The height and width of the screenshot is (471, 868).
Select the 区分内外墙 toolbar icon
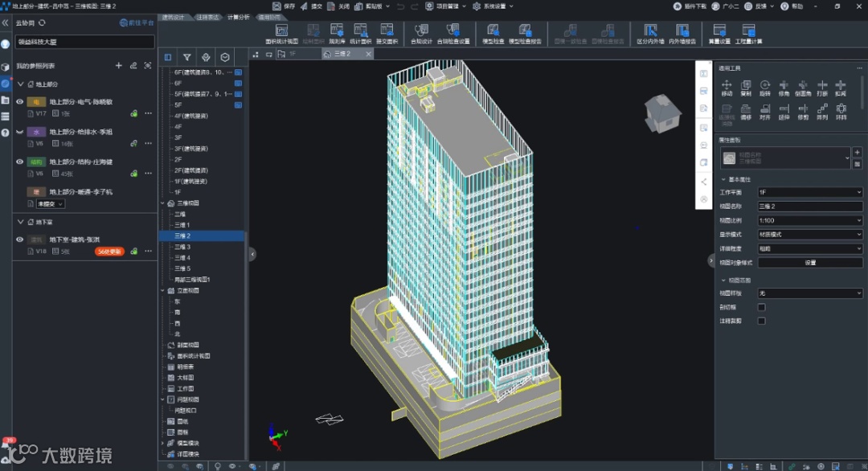pyautogui.click(x=650, y=33)
